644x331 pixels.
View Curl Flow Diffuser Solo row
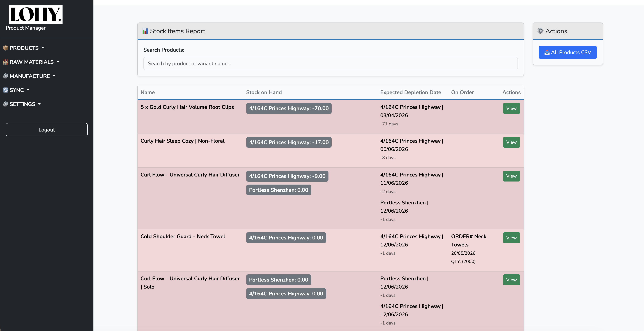tap(511, 280)
